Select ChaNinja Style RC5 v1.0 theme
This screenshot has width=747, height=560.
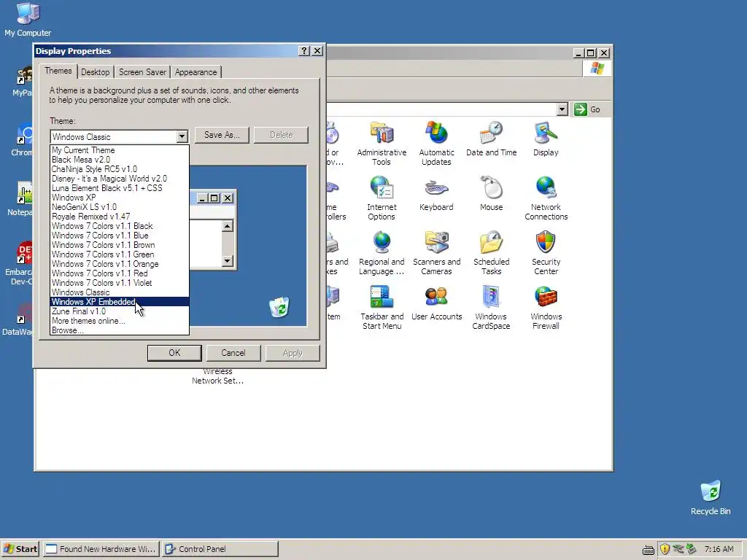click(120, 169)
